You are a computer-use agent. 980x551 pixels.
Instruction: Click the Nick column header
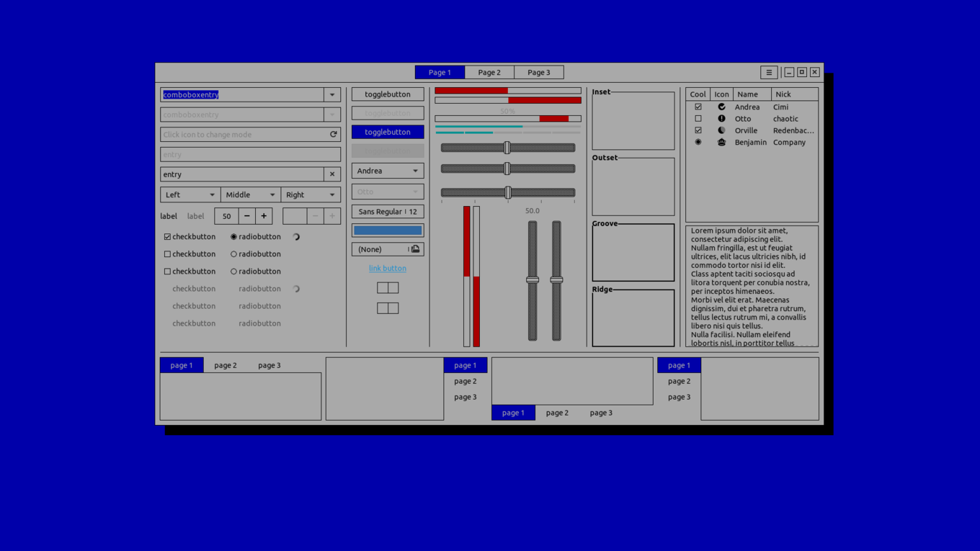[x=794, y=94]
